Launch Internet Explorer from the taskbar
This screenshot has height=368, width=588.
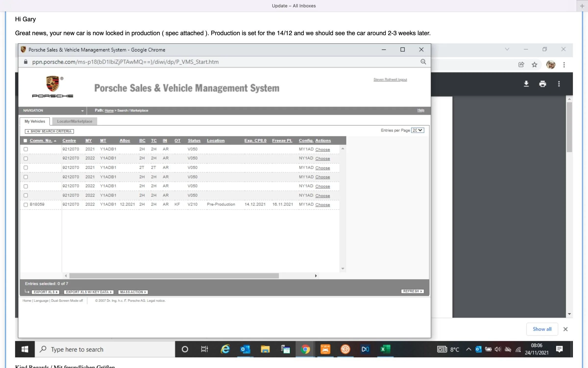(x=225, y=349)
